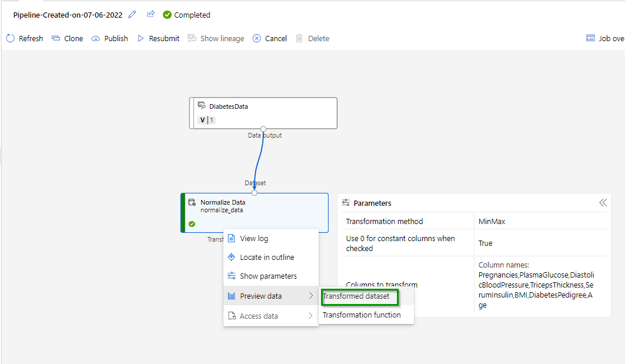625x364 pixels.
Task: Click the DiabetesData Data output port
Action: click(263, 129)
